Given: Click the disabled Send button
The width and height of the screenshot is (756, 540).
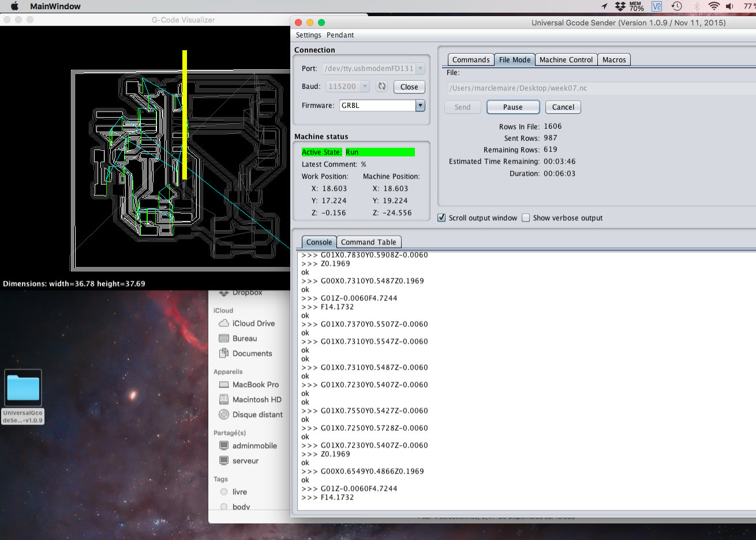Looking at the screenshot, I should 463,107.
